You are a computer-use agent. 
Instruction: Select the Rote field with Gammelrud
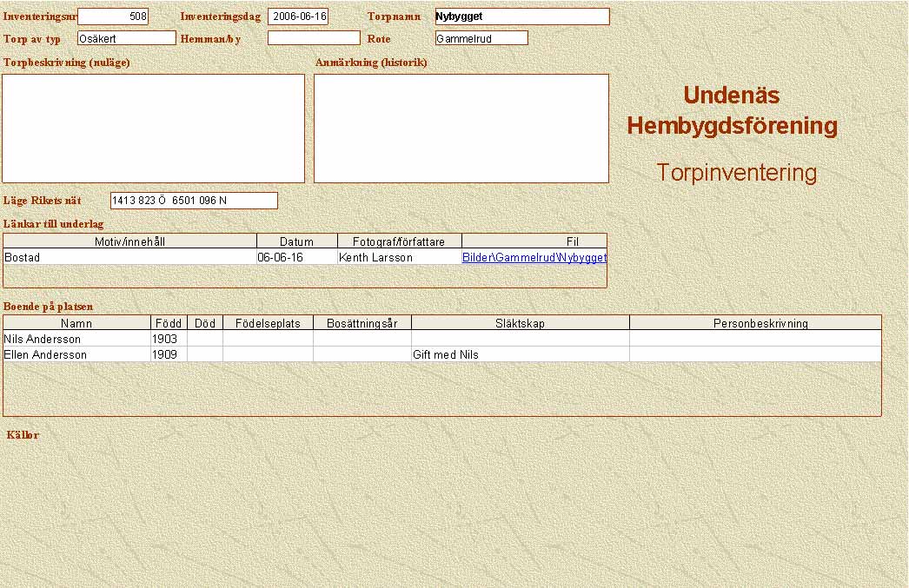coord(481,38)
